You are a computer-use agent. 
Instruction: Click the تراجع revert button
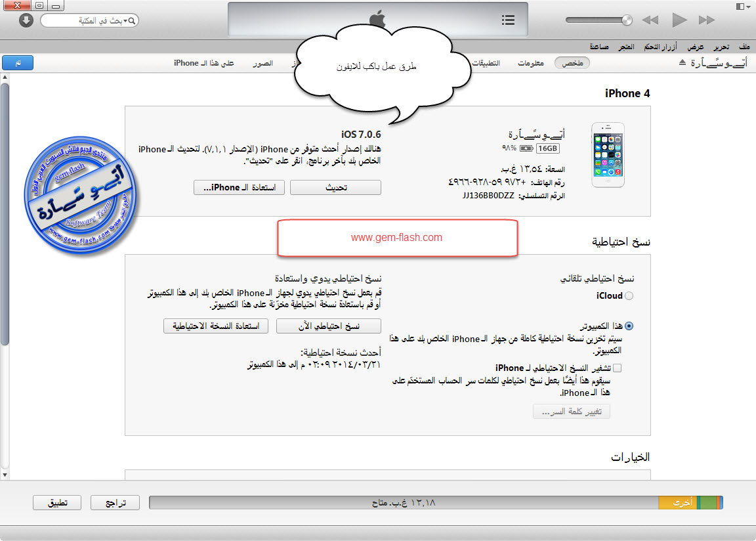pos(115,503)
